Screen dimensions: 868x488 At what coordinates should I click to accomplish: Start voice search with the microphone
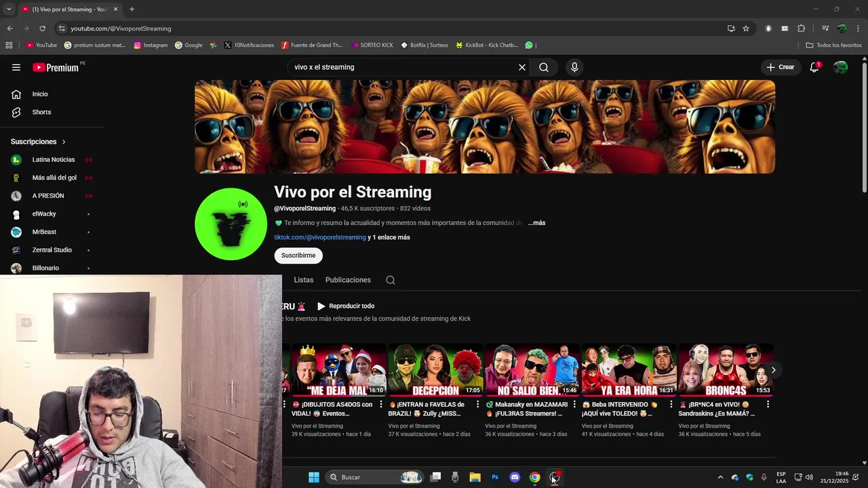tap(574, 67)
